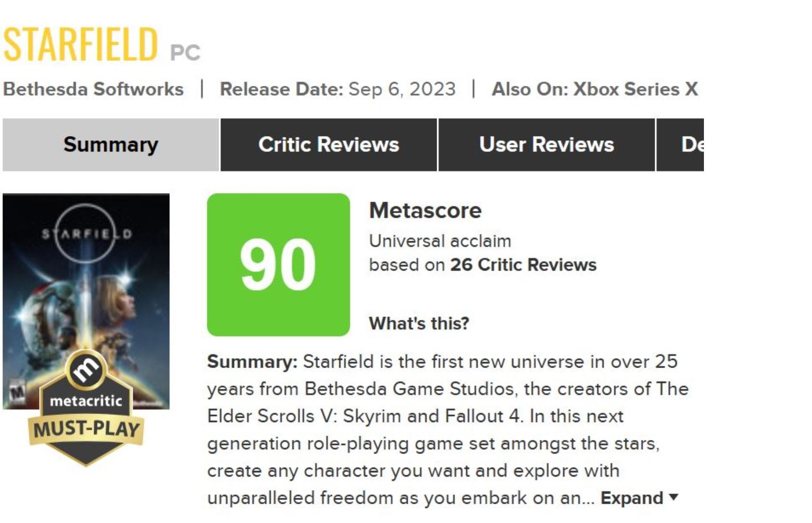Screen dimensions: 812x523
Task: Open the User Reviews tab
Action: click(547, 145)
